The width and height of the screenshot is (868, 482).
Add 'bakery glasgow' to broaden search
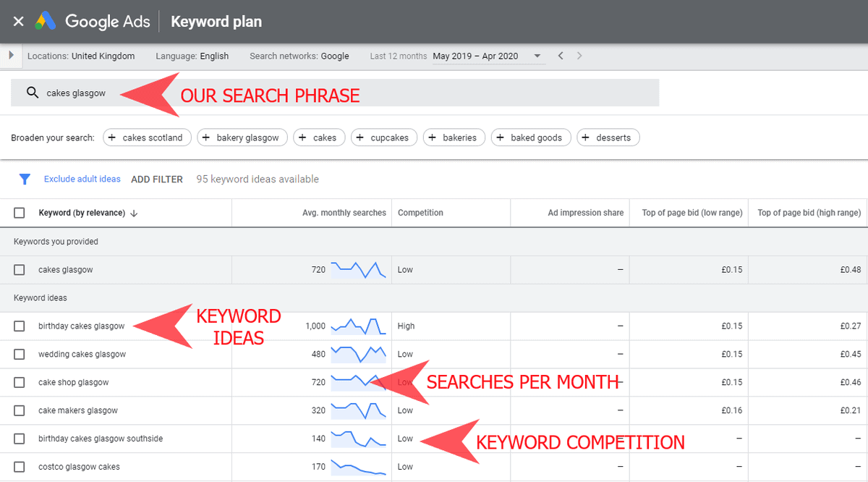242,138
